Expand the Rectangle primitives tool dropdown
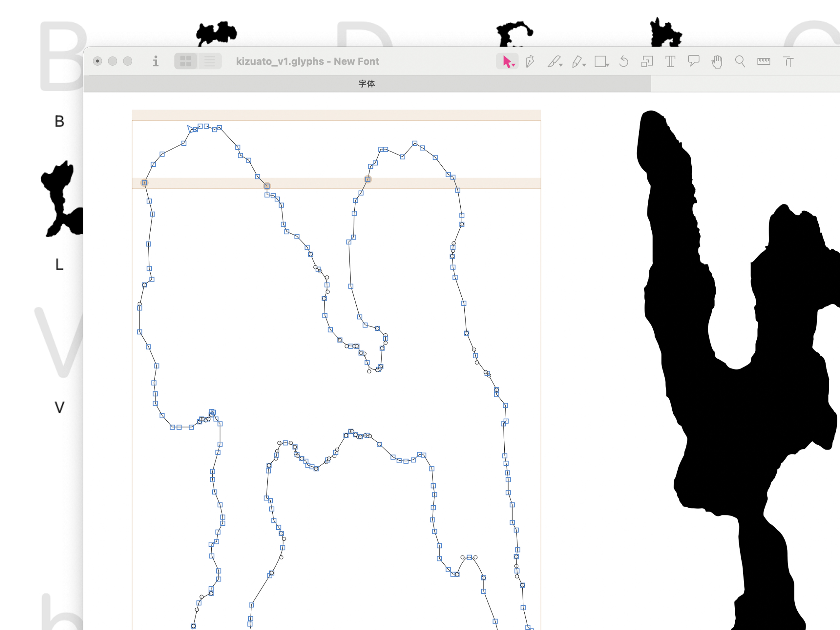 pos(608,65)
